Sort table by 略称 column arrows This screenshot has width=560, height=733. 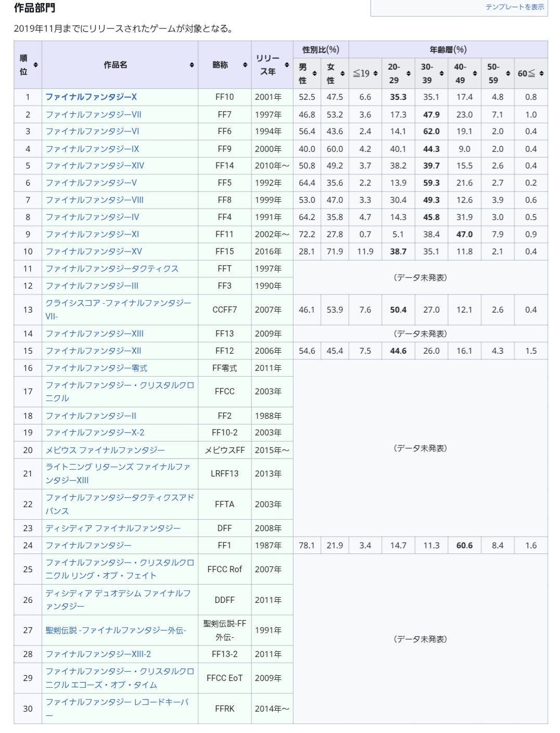click(x=245, y=65)
